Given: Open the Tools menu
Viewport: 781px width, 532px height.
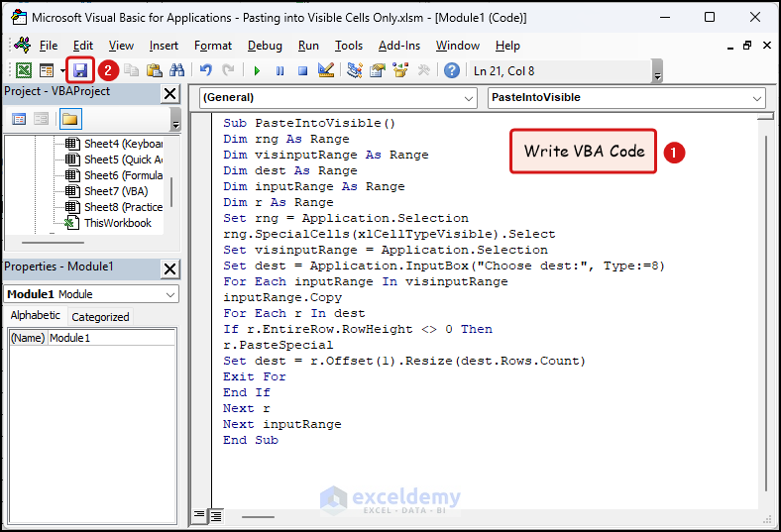Looking at the screenshot, I should coord(348,46).
